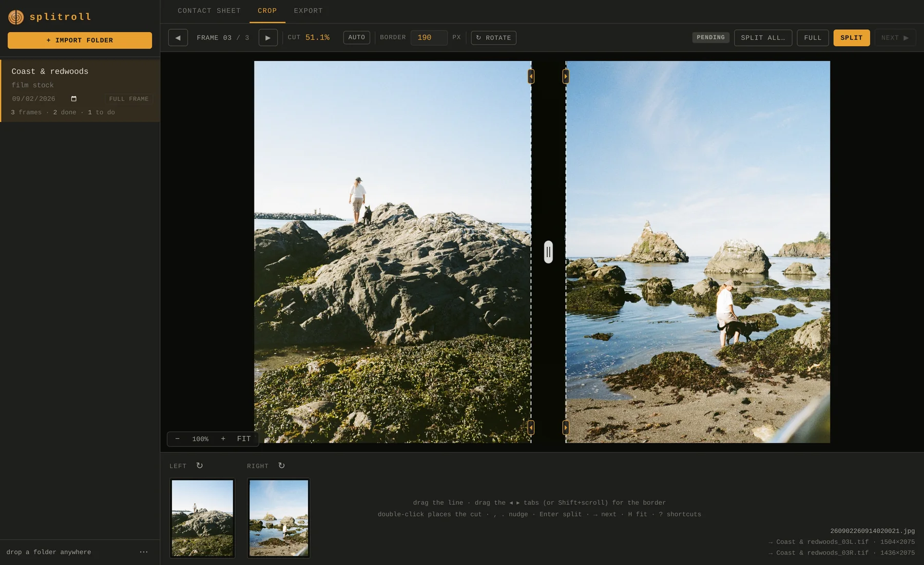Click the IMPORT FOLDER button
924x565 pixels.
(x=80, y=40)
